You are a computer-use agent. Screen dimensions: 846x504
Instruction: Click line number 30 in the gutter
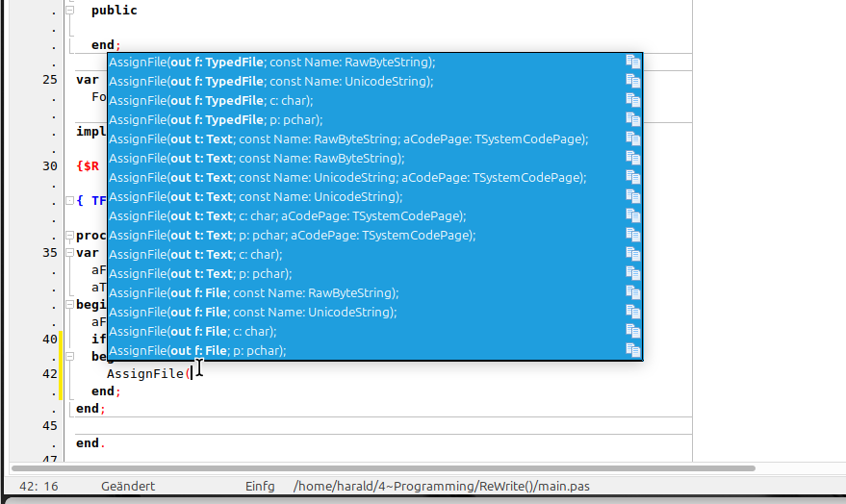[x=50, y=166]
